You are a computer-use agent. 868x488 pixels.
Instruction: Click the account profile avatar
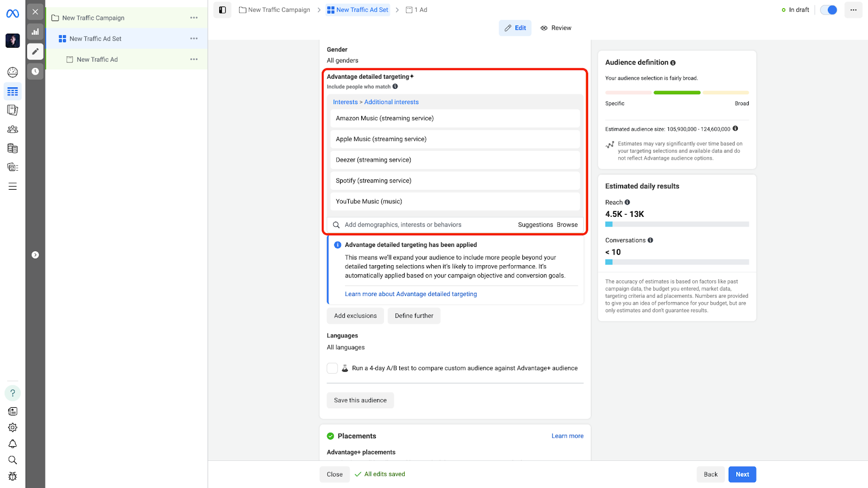point(12,41)
